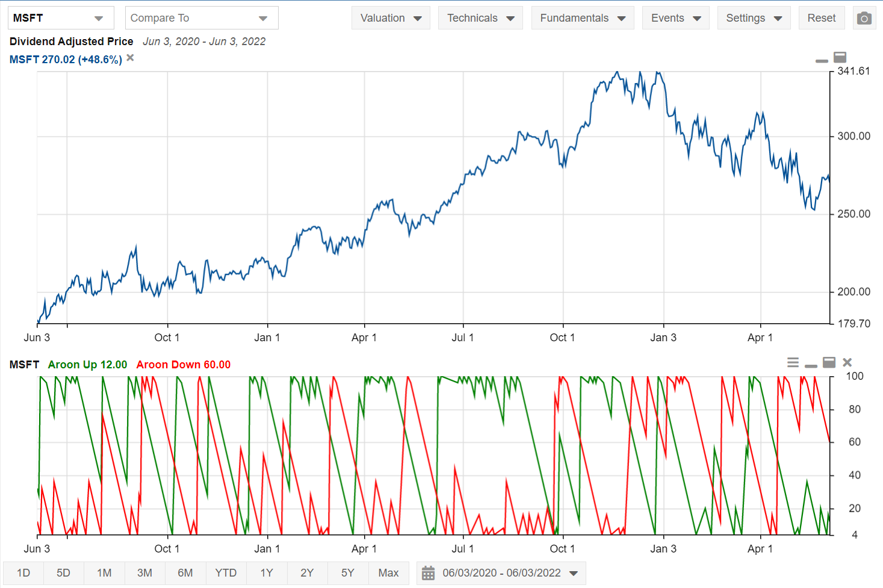This screenshot has width=883, height=588.
Task: Expand the Events menu
Action: point(676,18)
